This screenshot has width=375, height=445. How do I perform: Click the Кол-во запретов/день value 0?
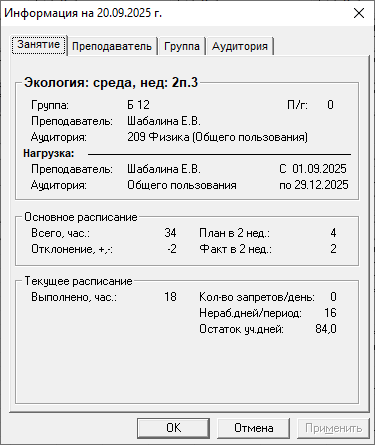333,297
